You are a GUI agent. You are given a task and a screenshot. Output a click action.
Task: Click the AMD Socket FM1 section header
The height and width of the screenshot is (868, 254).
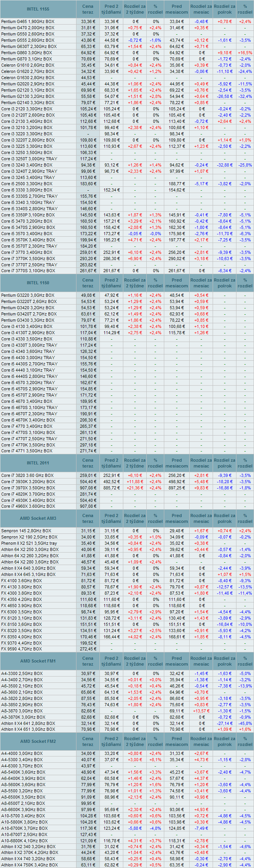pos(38,661)
